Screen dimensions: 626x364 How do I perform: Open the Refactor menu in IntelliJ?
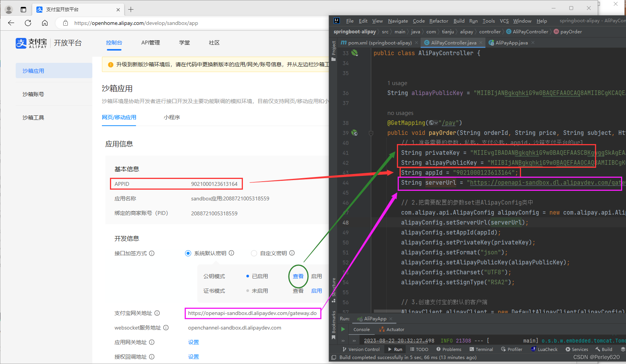click(x=439, y=21)
